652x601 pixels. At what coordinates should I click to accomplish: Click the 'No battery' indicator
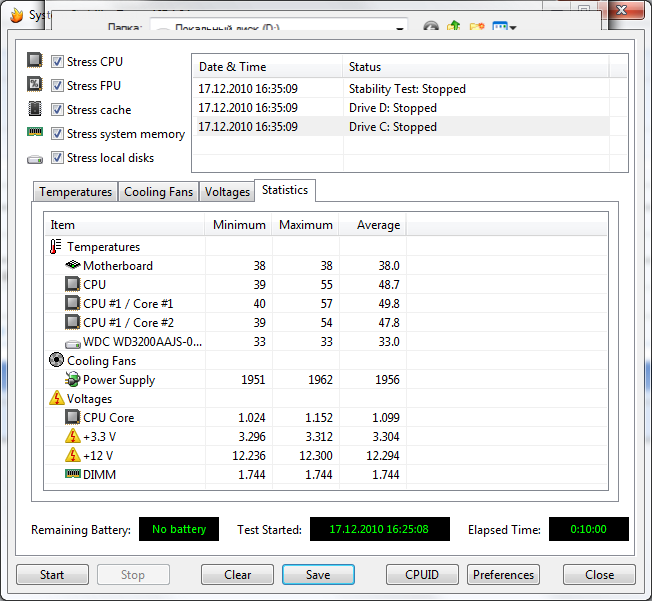pyautogui.click(x=179, y=529)
